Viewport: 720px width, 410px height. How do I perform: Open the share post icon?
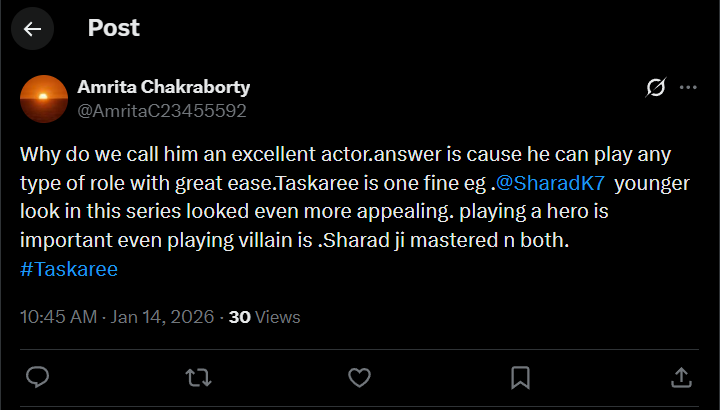coord(681,377)
